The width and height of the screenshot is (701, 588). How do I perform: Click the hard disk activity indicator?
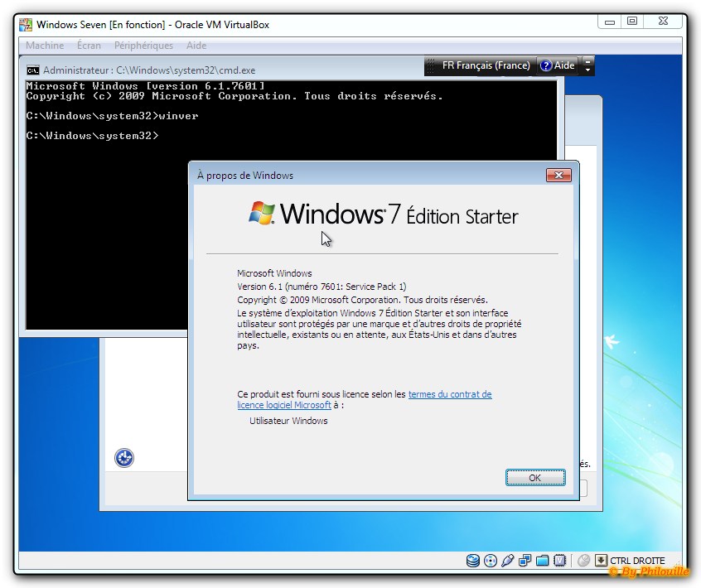coord(473,561)
